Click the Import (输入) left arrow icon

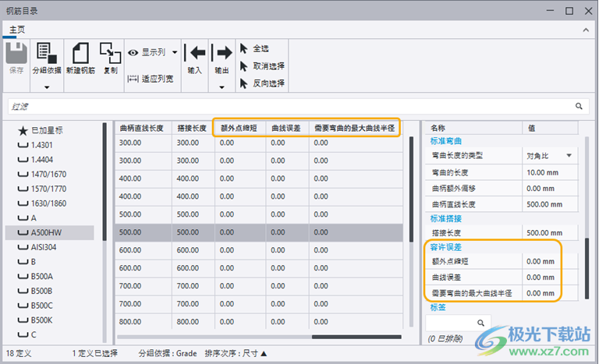195,53
